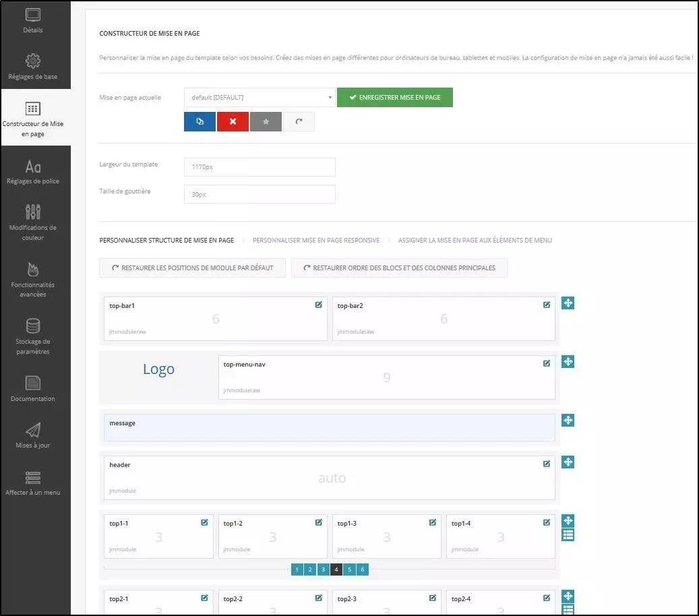Click the white refresh layout button
Image resolution: width=699 pixels, height=616 pixels.
click(x=299, y=122)
